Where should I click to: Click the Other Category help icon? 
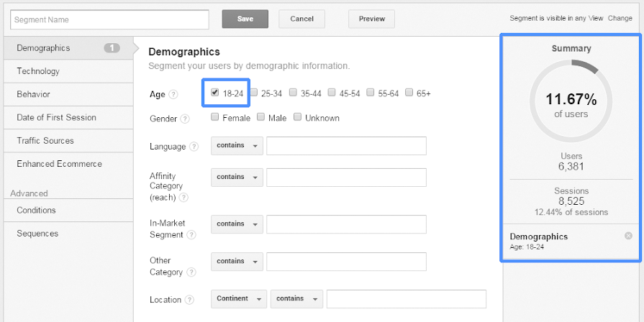(x=191, y=272)
